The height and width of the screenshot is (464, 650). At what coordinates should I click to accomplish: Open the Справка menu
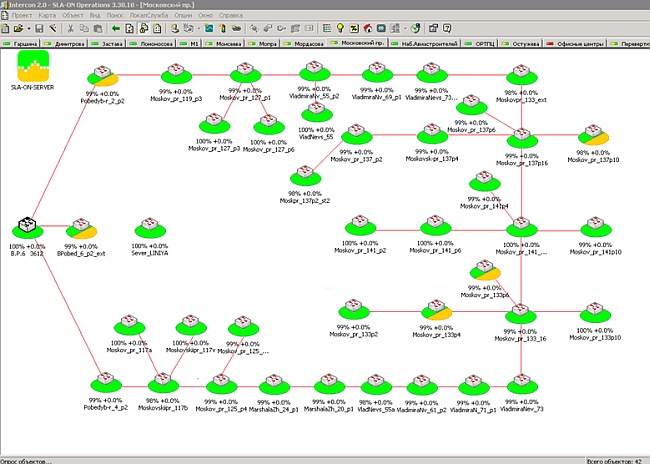click(x=231, y=17)
